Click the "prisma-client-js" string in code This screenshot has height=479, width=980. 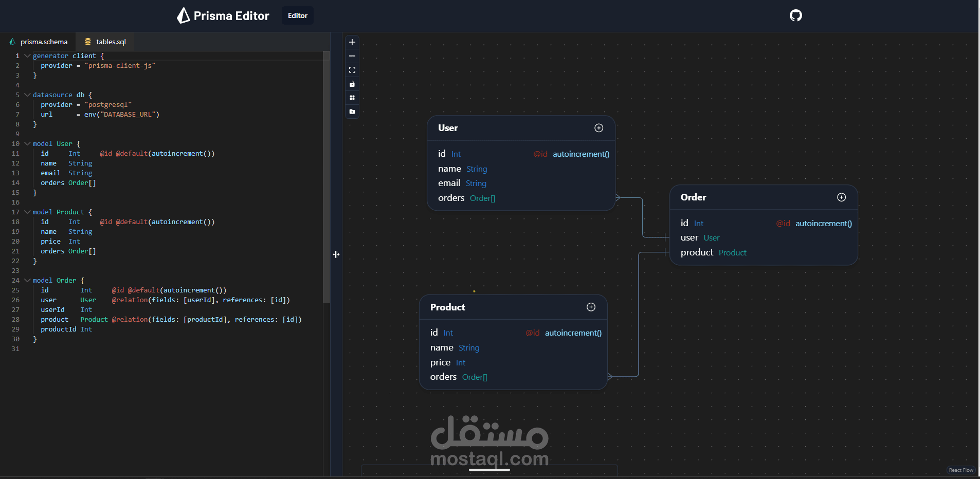coord(120,65)
